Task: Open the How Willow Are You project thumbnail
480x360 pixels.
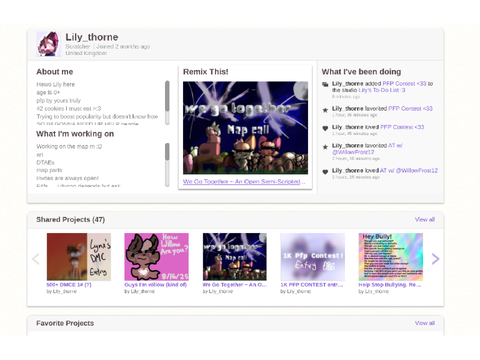Action: pyautogui.click(x=156, y=257)
